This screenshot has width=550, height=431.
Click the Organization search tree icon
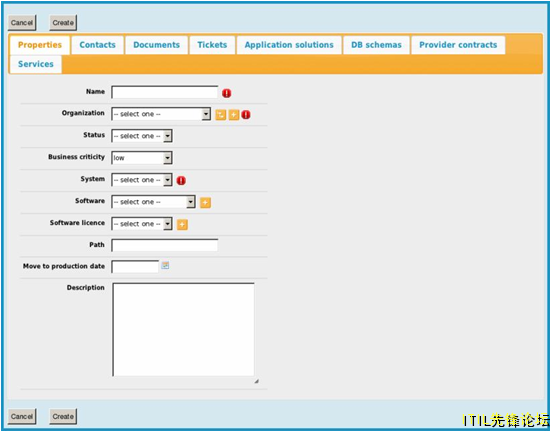tap(221, 115)
